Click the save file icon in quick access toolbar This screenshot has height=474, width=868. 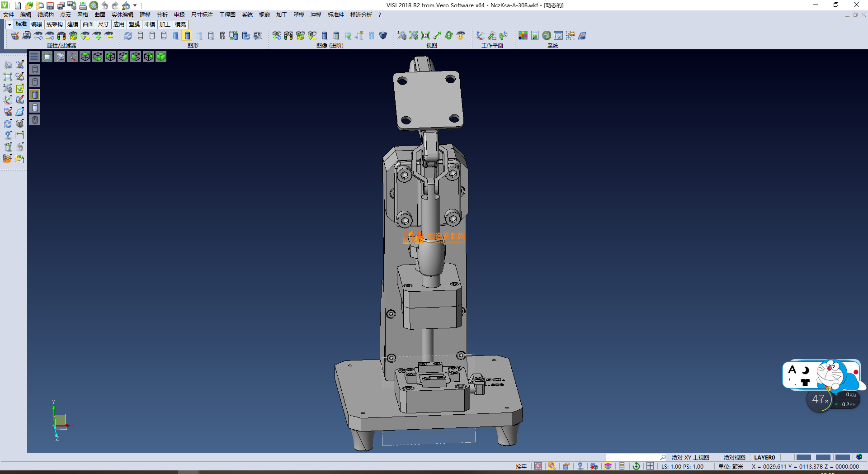[x=50, y=5]
